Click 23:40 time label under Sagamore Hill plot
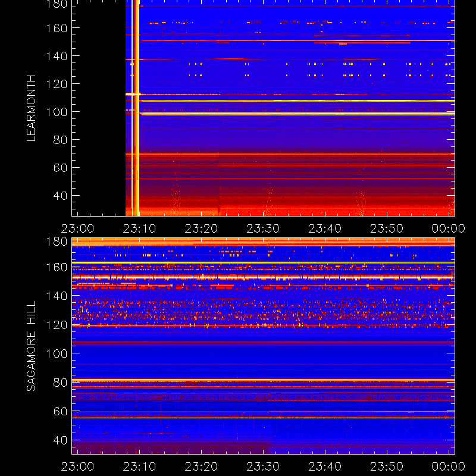 point(325,466)
